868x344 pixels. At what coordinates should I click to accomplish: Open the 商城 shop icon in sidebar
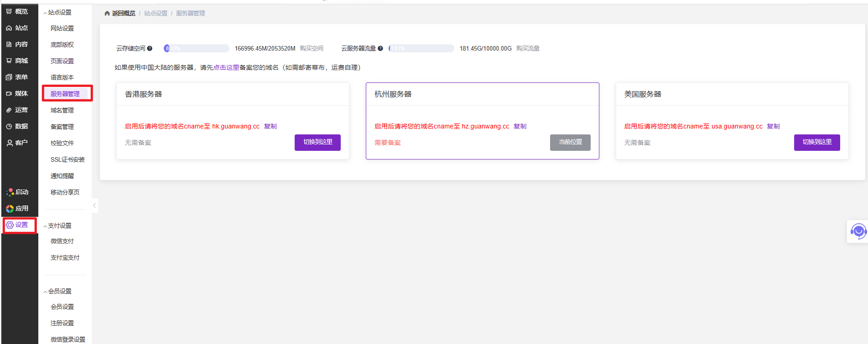coord(9,61)
